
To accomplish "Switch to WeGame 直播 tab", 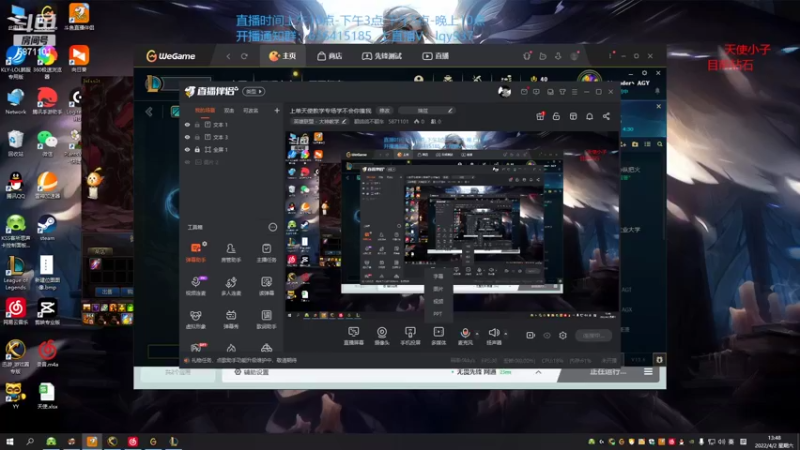I will 435,56.
